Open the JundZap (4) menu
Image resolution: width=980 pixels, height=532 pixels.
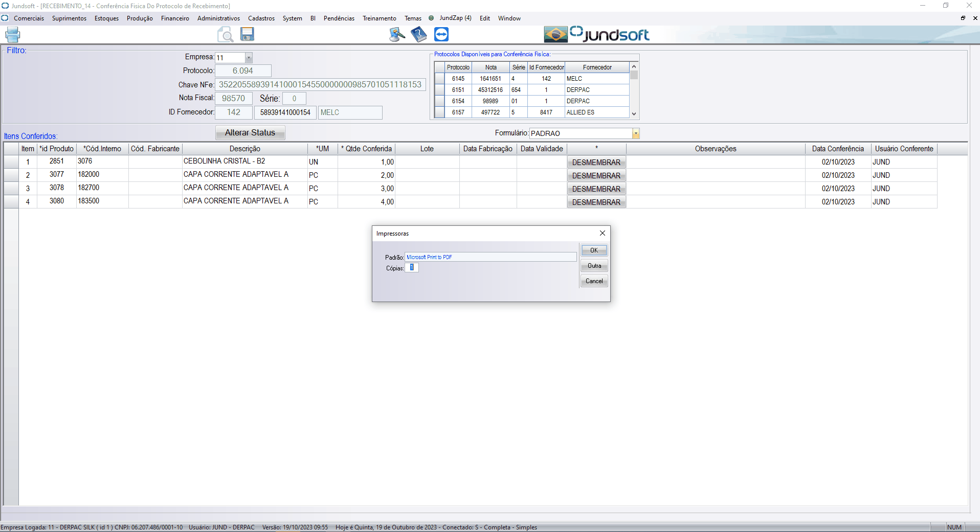pos(455,18)
